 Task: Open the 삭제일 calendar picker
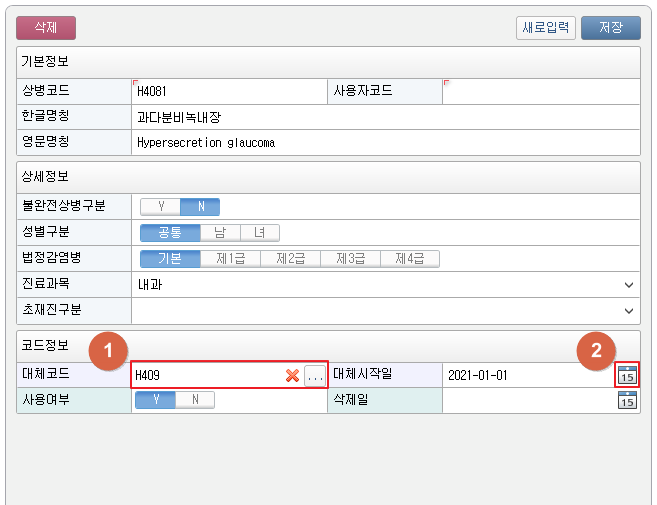click(x=627, y=401)
